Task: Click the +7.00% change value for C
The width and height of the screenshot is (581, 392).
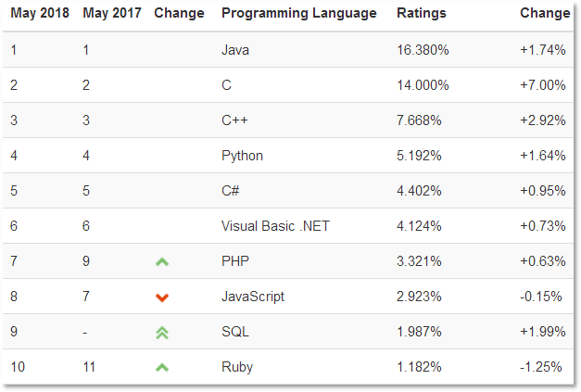Action: point(542,85)
